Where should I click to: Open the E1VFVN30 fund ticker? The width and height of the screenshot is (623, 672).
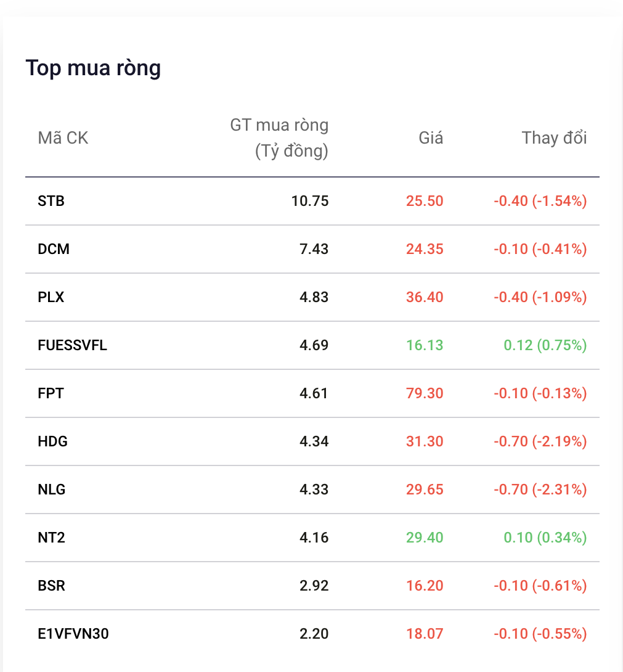[73, 633]
